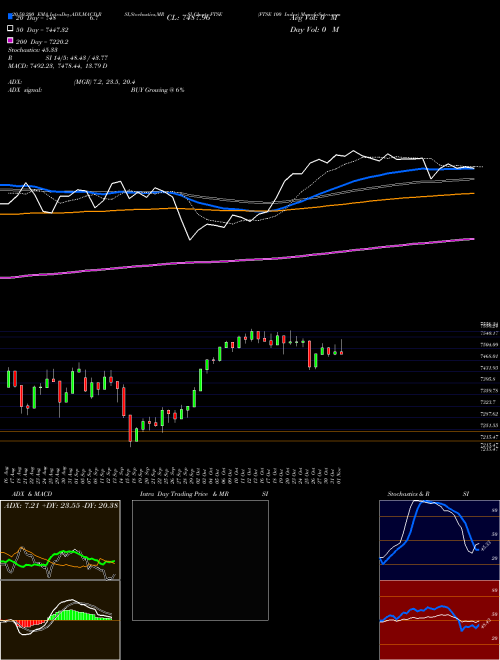500x660 pixels.
Task: Click the 'ADX & MACD' panel title
Action: [32, 494]
